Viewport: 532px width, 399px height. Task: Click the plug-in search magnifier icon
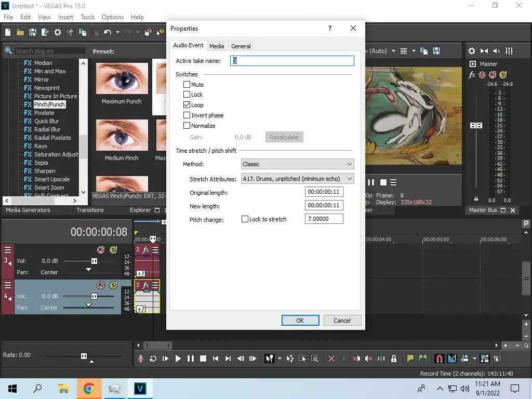[x=8, y=51]
